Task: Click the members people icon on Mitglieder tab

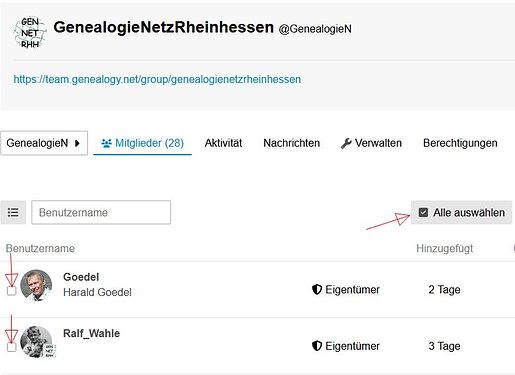Action: (106, 143)
